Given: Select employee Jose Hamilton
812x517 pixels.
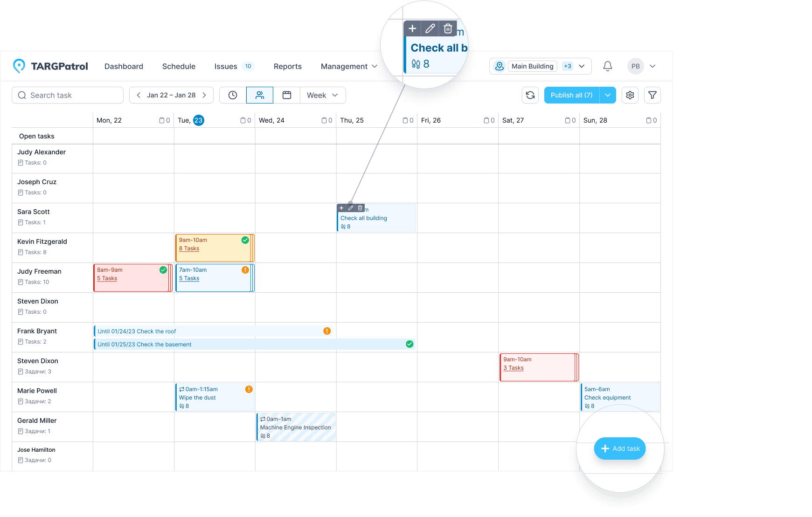Looking at the screenshot, I should [36, 450].
